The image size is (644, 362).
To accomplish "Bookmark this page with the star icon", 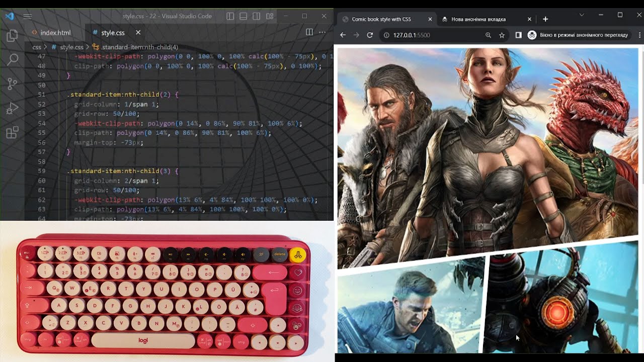I will (x=502, y=35).
